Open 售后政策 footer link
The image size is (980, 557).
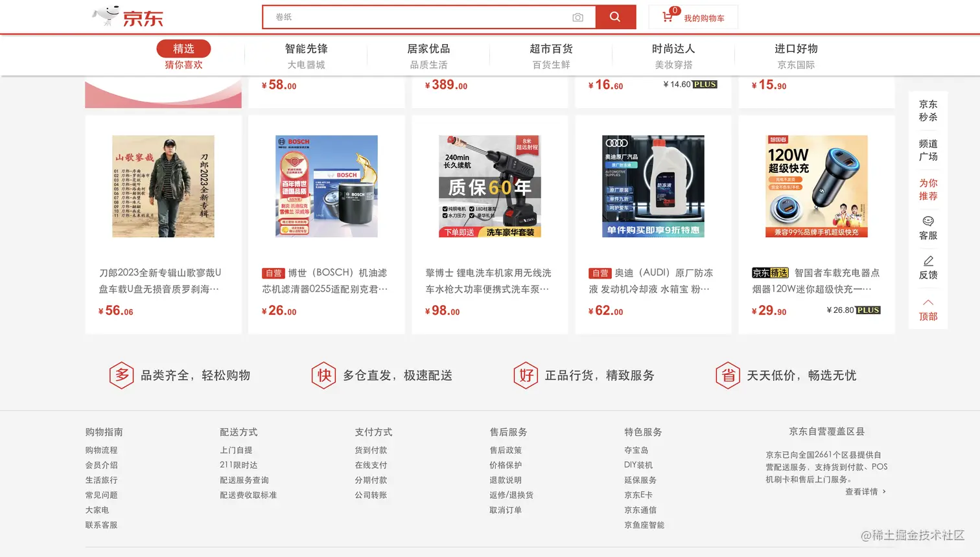[x=506, y=450]
